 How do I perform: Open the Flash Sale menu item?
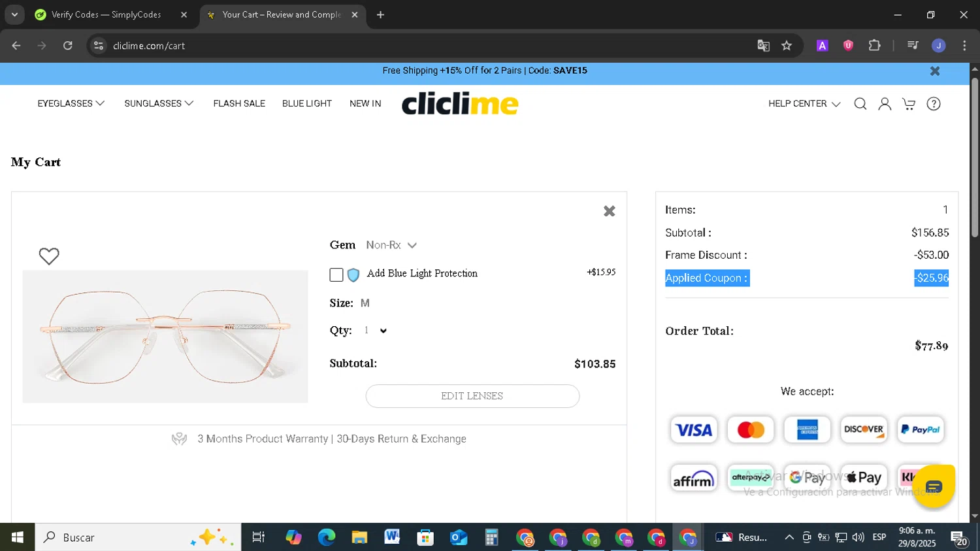[239, 104]
